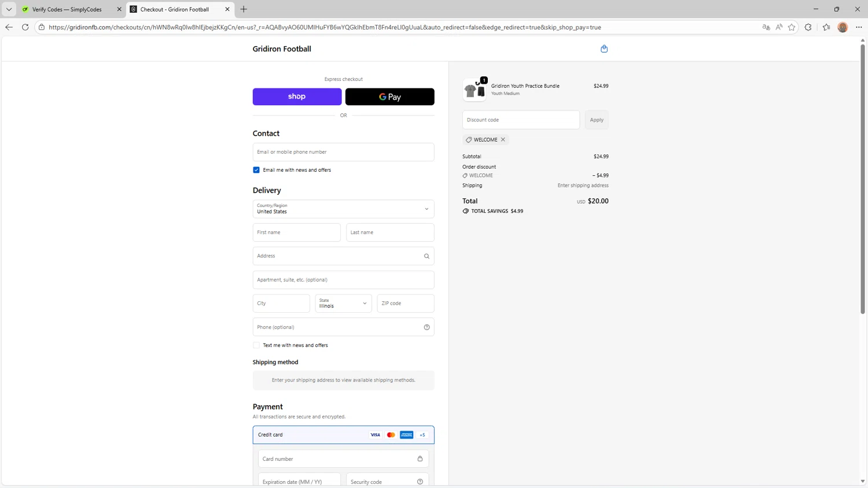Click the First name field
The image size is (868, 488).
296,232
